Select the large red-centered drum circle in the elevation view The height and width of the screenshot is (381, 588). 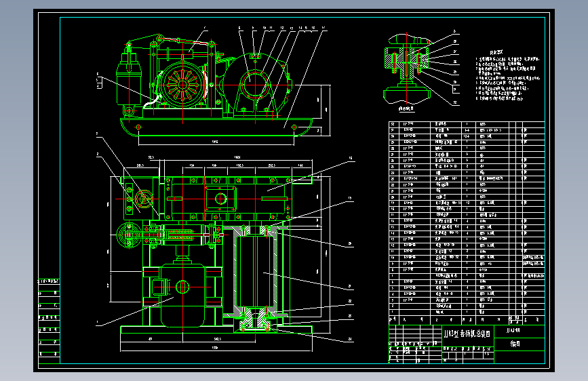click(x=255, y=84)
